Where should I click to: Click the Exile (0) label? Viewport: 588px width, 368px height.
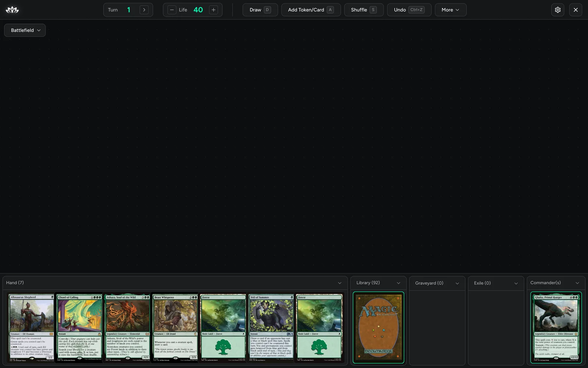pos(482,283)
